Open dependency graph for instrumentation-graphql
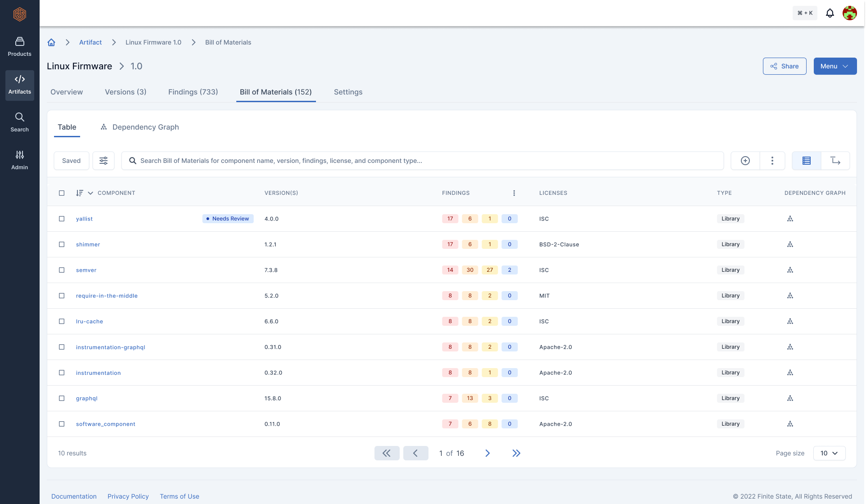The image size is (866, 504). (x=790, y=347)
